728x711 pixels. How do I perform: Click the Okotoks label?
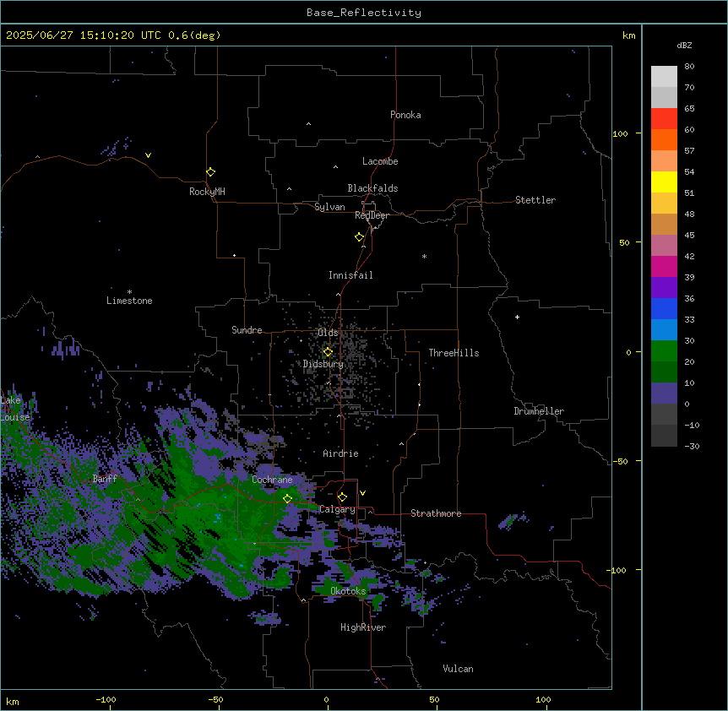tap(348, 591)
